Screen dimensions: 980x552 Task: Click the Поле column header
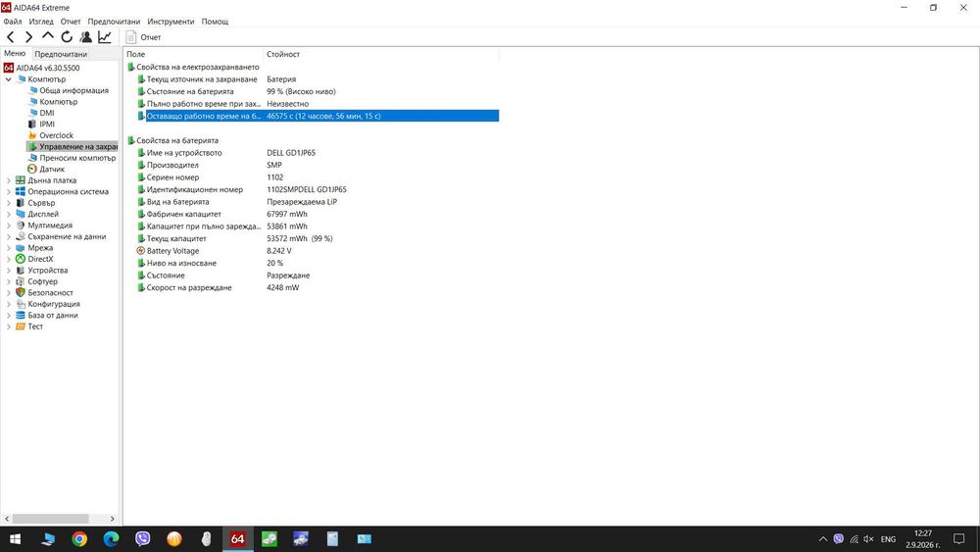[194, 54]
